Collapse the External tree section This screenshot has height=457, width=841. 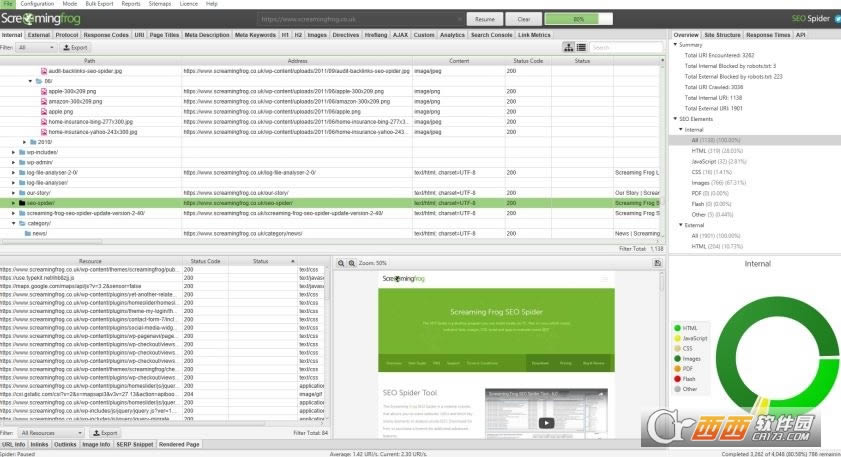click(681, 225)
